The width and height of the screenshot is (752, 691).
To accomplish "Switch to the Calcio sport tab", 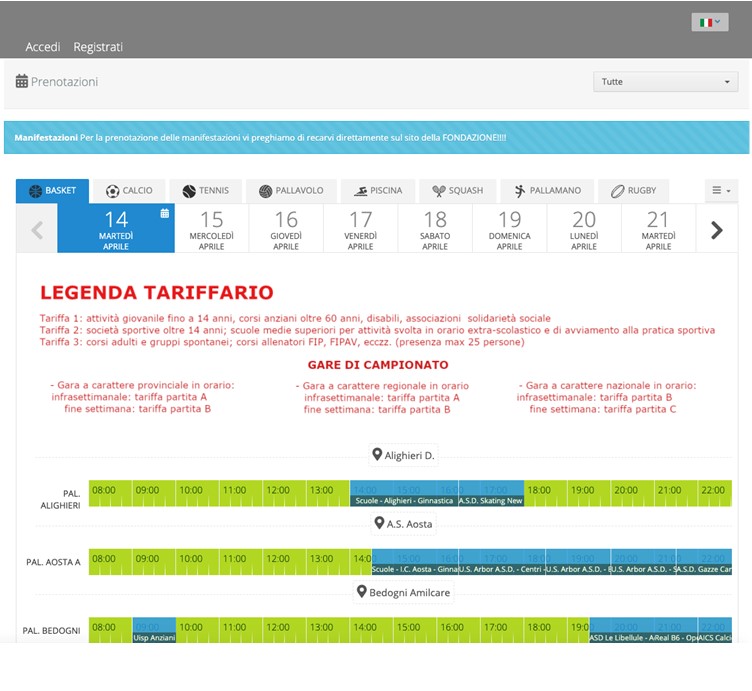I will click(129, 191).
